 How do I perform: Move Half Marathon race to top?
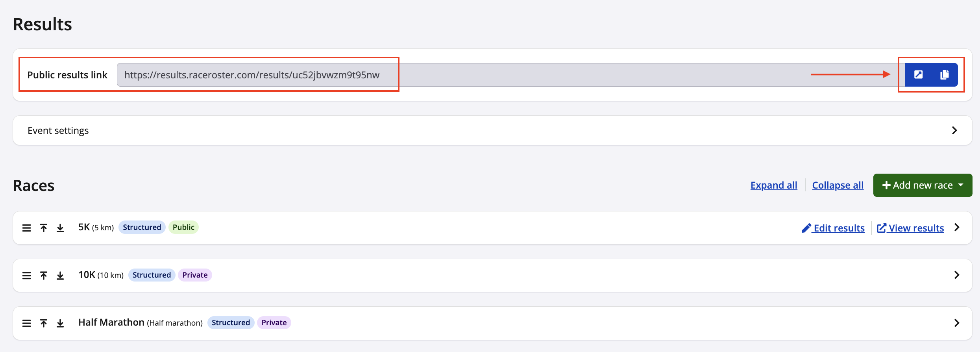click(44, 323)
